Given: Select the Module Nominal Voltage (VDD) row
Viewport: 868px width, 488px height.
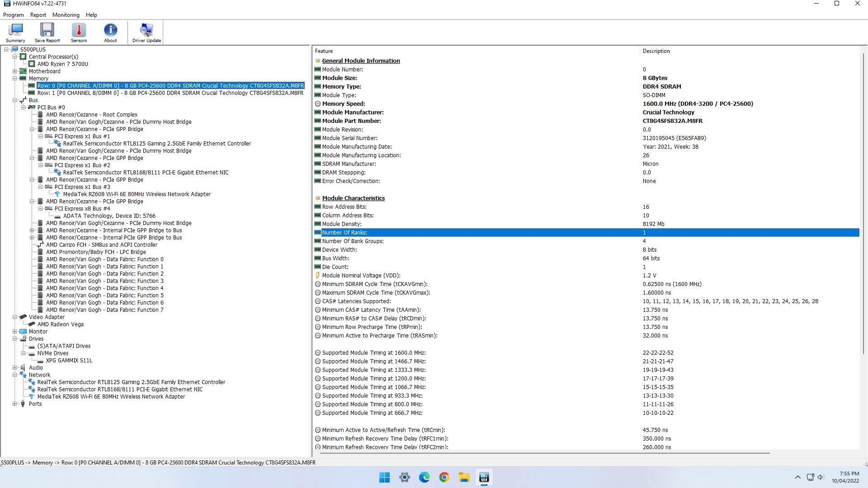Looking at the screenshot, I should point(586,276).
